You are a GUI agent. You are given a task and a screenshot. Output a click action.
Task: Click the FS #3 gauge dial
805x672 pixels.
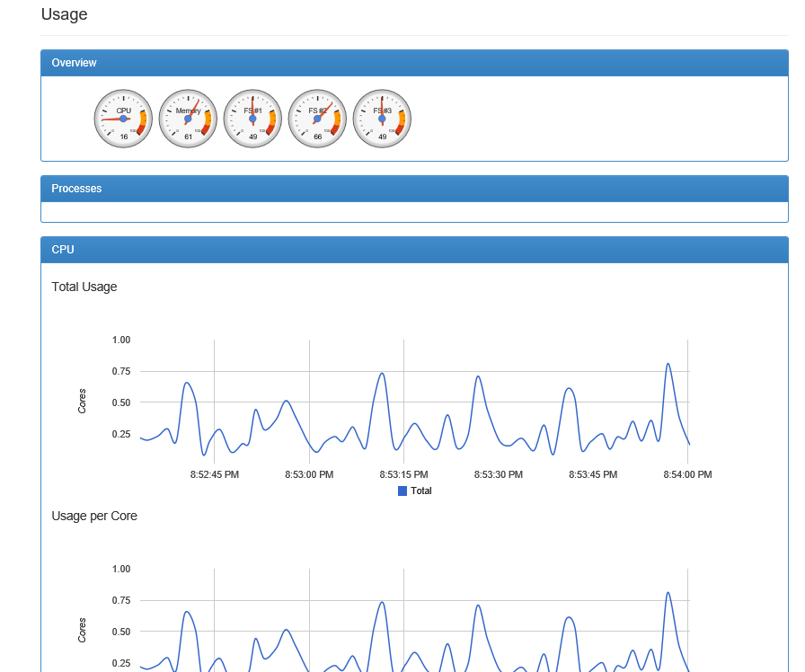(382, 119)
